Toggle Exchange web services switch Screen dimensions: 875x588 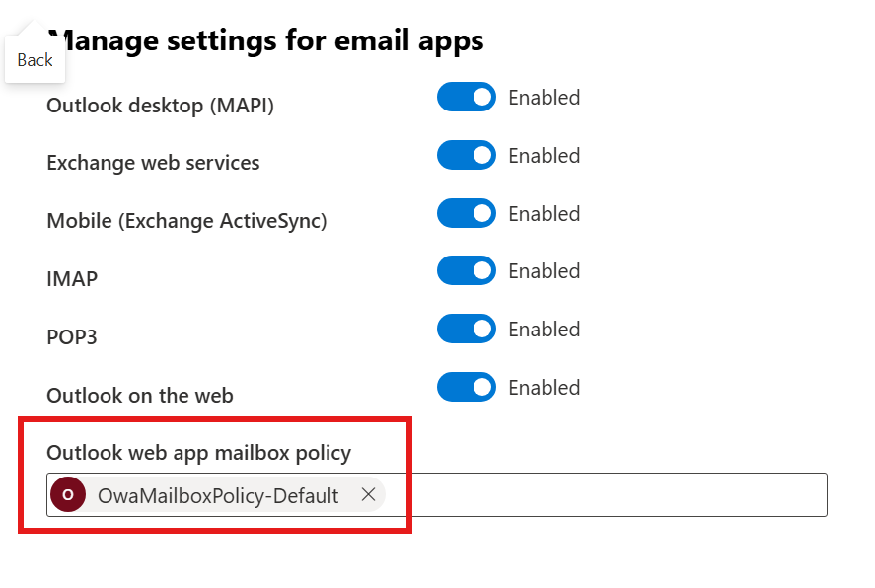[466, 155]
